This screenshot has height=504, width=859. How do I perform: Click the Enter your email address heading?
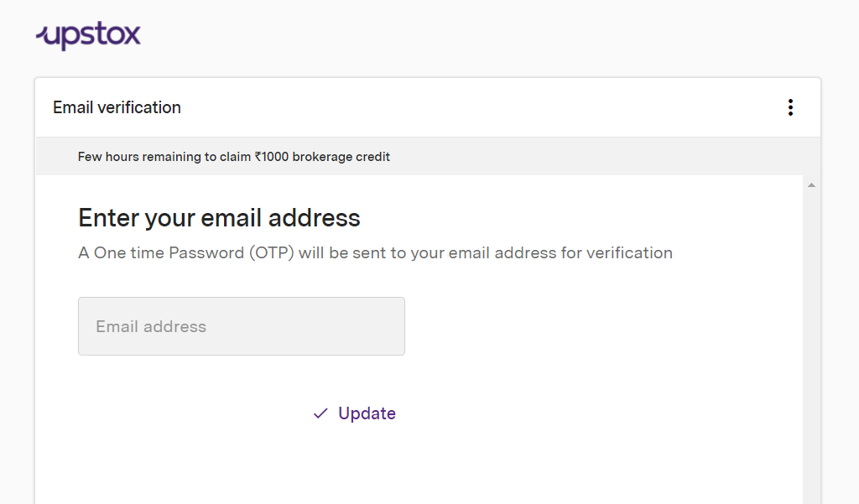pos(219,218)
